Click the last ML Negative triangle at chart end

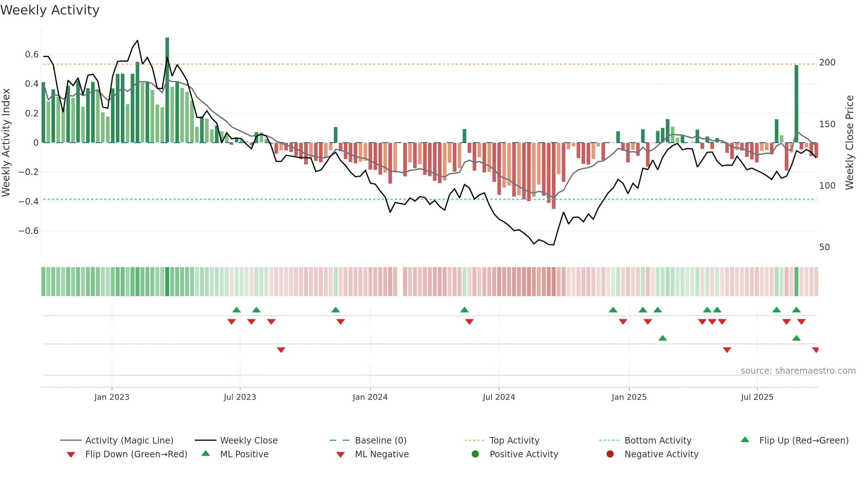point(816,350)
